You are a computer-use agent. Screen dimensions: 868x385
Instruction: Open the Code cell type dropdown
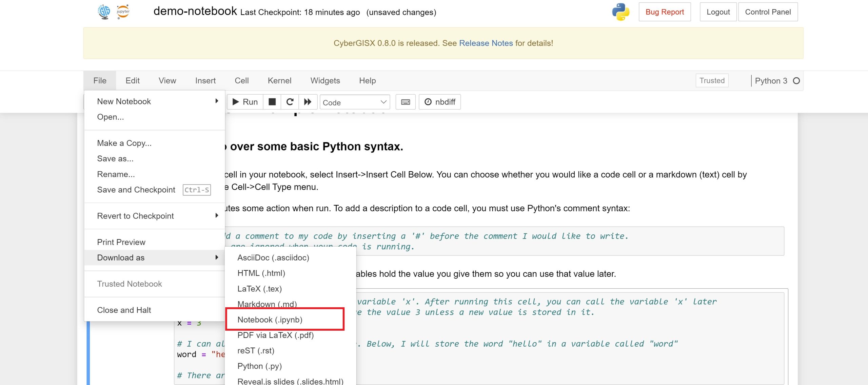tap(355, 102)
